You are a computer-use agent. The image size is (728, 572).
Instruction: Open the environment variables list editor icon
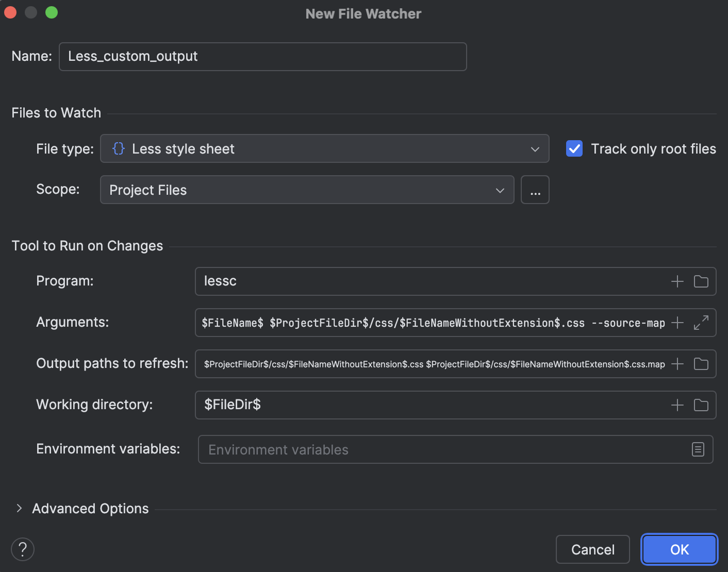pos(698,449)
